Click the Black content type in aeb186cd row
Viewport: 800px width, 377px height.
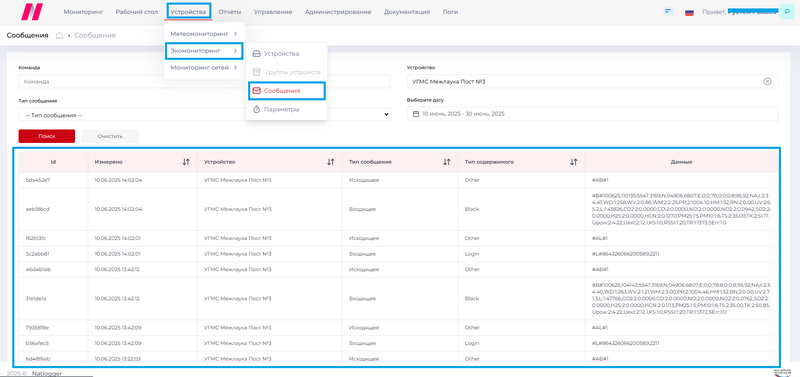click(x=472, y=209)
